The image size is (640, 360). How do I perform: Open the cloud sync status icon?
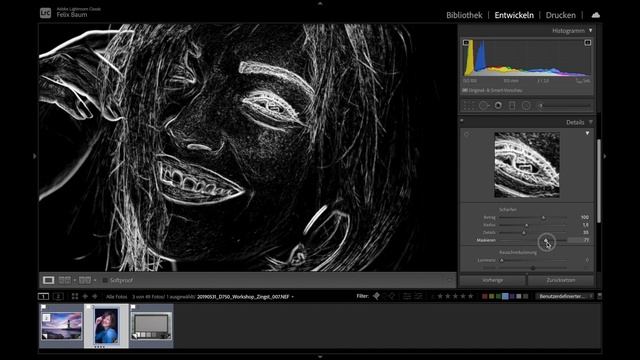[x=596, y=15]
